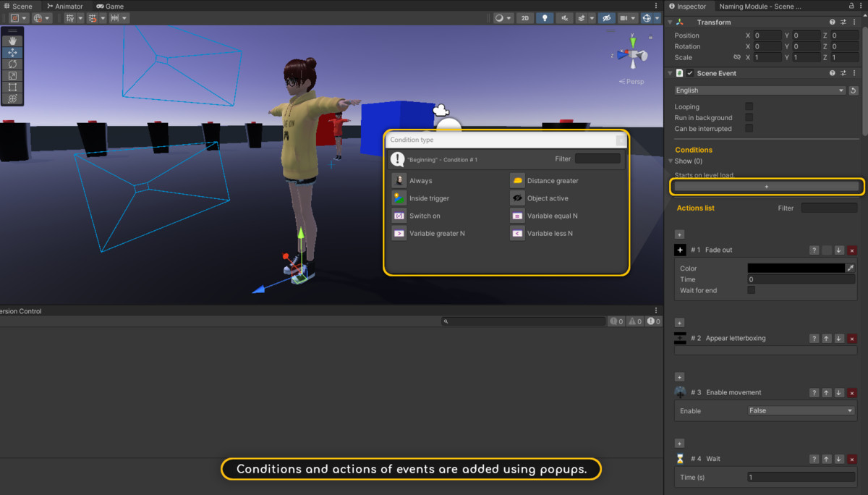Viewport: 868px width, 495px height.
Task: Enable the Looping checkbox
Action: click(749, 107)
